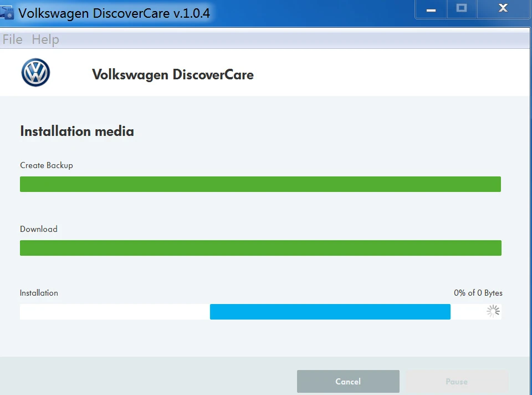Click the Volkswagen logo icon

pyautogui.click(x=35, y=72)
